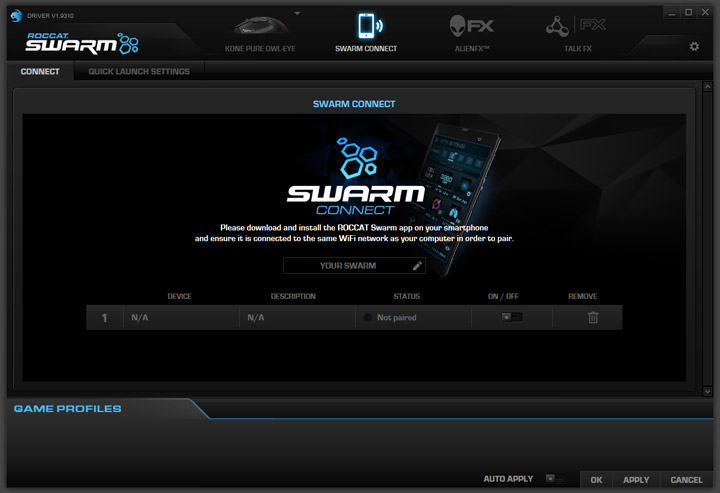Viewport: 720px width, 493px height.
Task: Open the Kone Pure Owl-Eye mouse device
Action: [x=260, y=32]
